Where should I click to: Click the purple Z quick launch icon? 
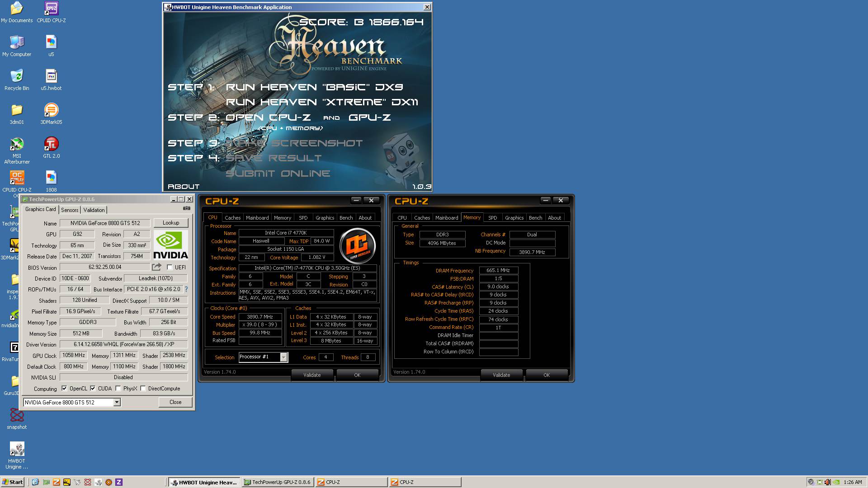(x=119, y=482)
